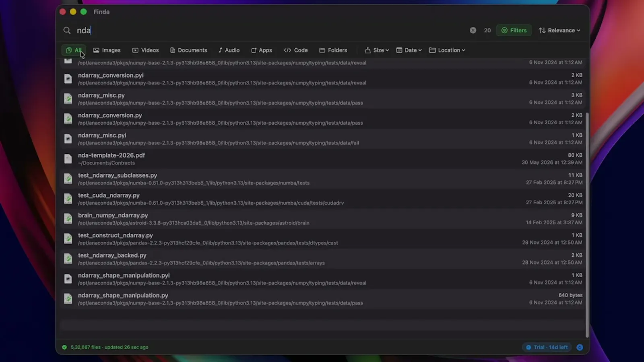Click the 5,32,087 files updated status text

(x=109, y=347)
